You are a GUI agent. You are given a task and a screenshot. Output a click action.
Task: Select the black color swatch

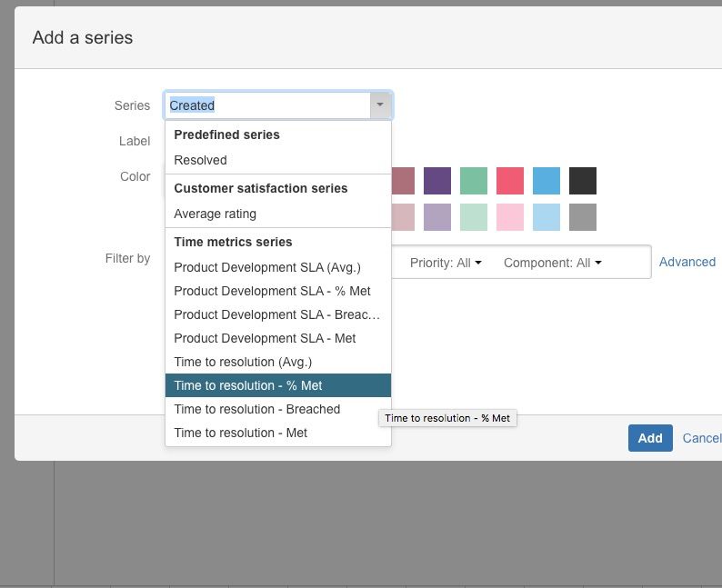tap(583, 181)
